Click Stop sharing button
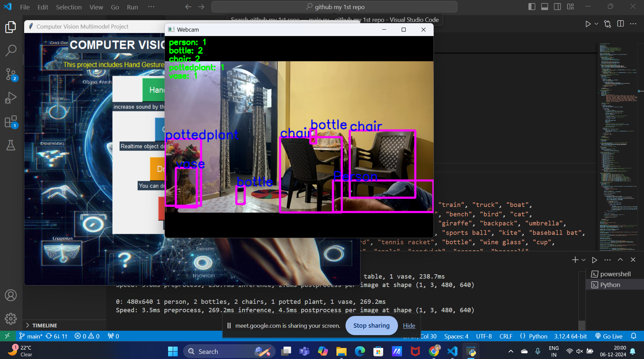Screen dimensions: 644x359 (371, 325)
